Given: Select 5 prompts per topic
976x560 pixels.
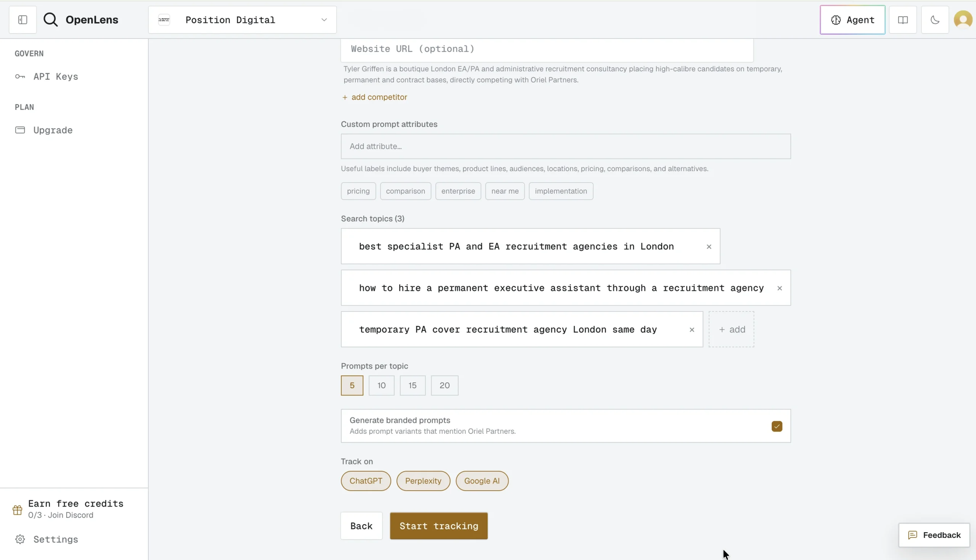Looking at the screenshot, I should 352,385.
